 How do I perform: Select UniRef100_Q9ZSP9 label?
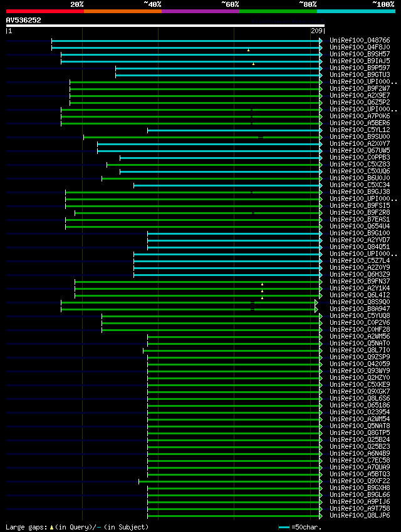[x=360, y=357]
